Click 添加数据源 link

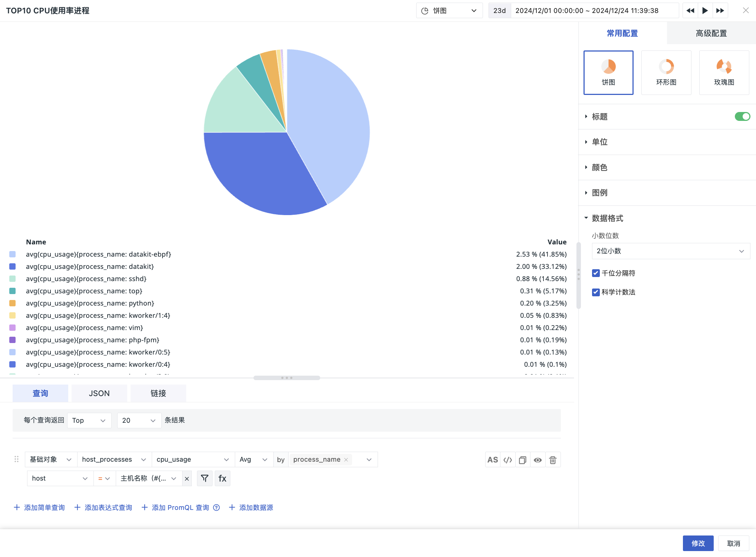(251, 508)
